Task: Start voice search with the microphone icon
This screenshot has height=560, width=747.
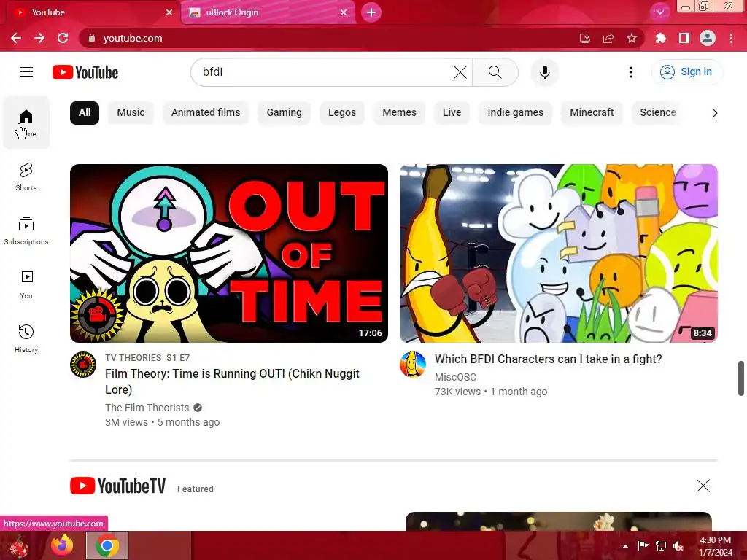Action: click(544, 72)
